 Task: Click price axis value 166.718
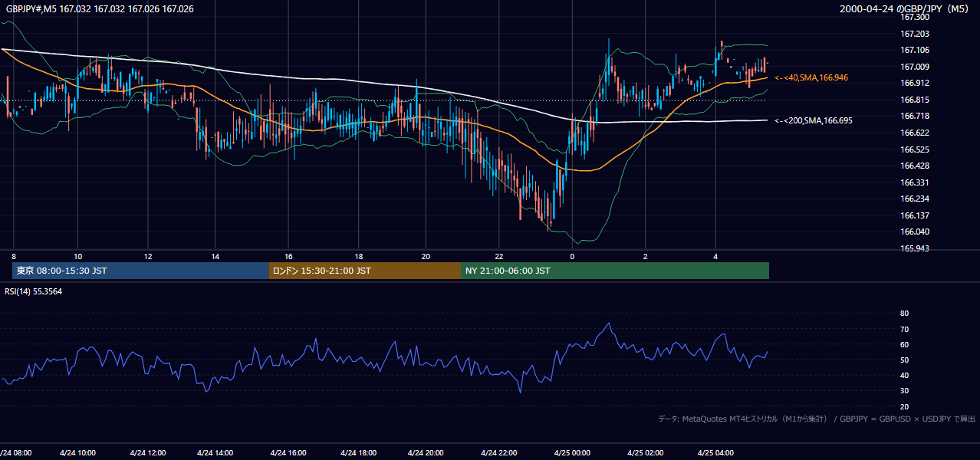click(914, 116)
